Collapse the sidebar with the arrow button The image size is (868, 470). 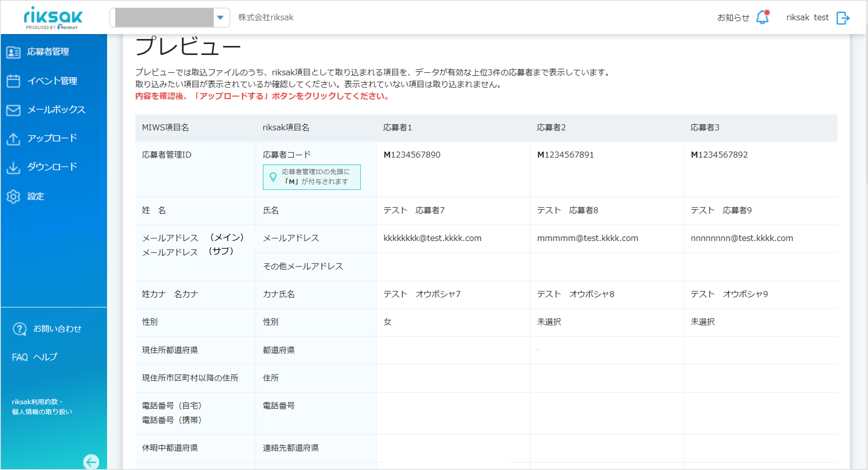pos(91,462)
